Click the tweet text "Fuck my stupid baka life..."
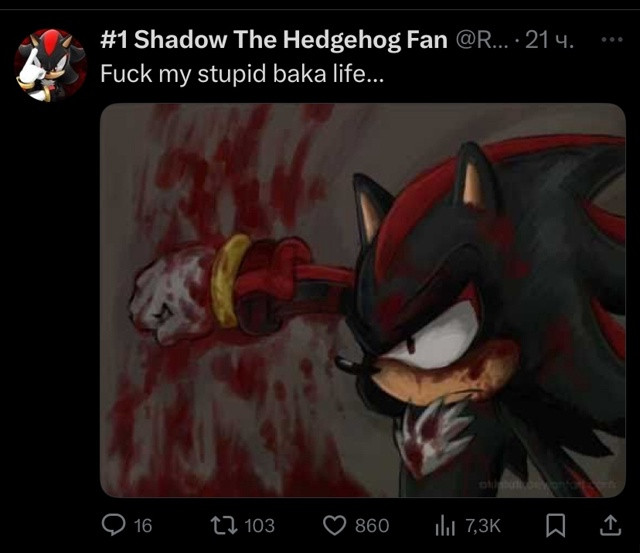This screenshot has height=553, width=640. [242, 74]
